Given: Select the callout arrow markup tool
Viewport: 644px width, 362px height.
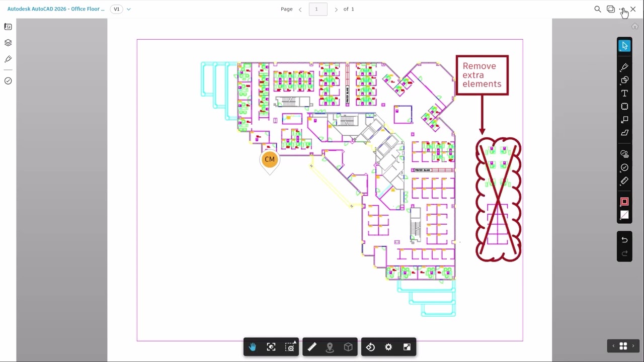Looking at the screenshot, I should [624, 120].
